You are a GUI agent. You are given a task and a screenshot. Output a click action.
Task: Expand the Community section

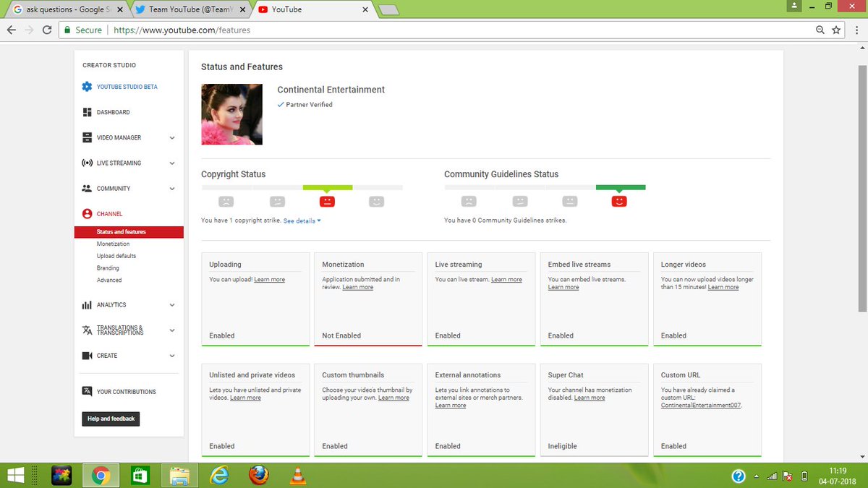click(172, 189)
